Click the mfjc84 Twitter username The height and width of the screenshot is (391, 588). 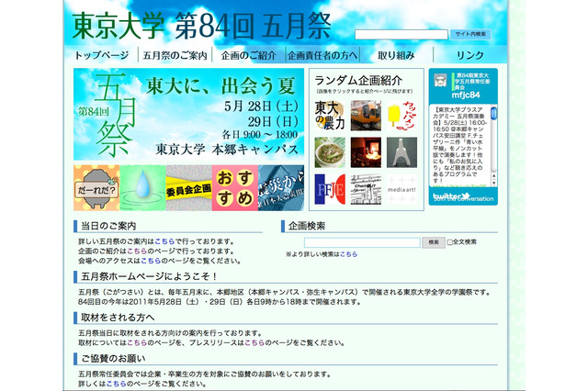pyautogui.click(x=466, y=95)
